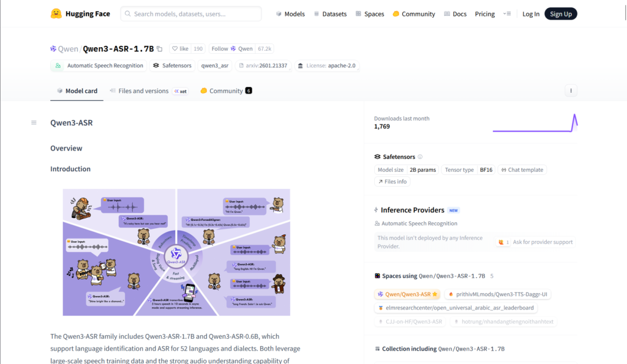Open the three-dot model options menu
627x364 pixels.
pyautogui.click(x=571, y=91)
